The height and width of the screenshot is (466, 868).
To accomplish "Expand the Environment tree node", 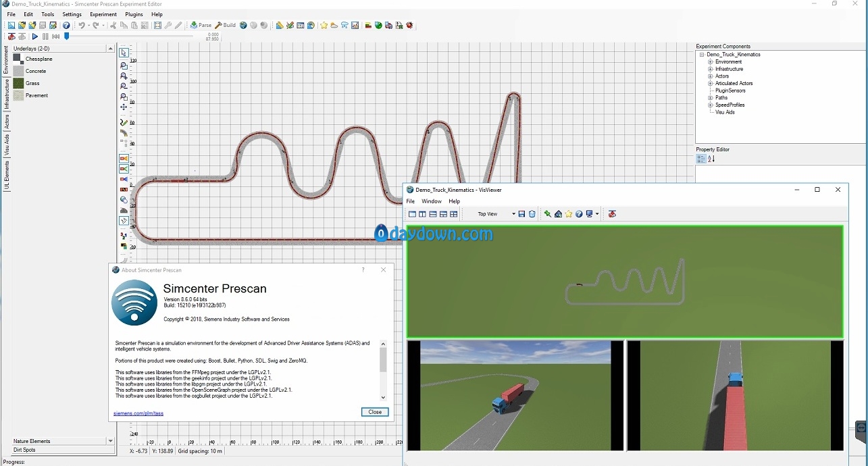I will click(x=711, y=61).
